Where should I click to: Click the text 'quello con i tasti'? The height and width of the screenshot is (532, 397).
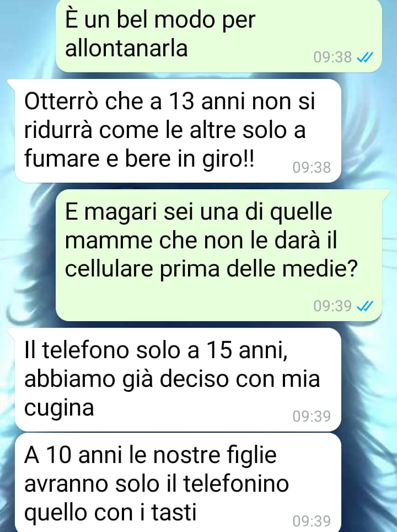pos(110,512)
